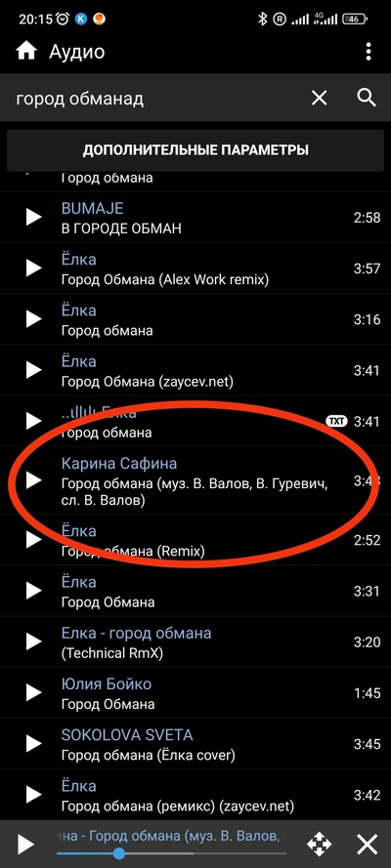Screen dimensions: 391x868
Task: Play the Юлия Бойко track
Action: pos(34,692)
